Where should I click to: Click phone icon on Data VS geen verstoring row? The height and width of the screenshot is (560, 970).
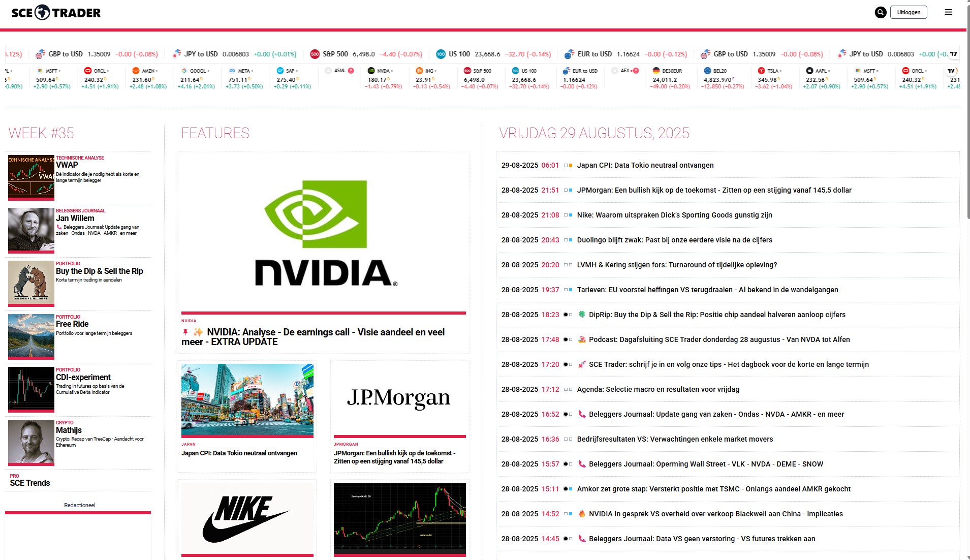pyautogui.click(x=582, y=539)
